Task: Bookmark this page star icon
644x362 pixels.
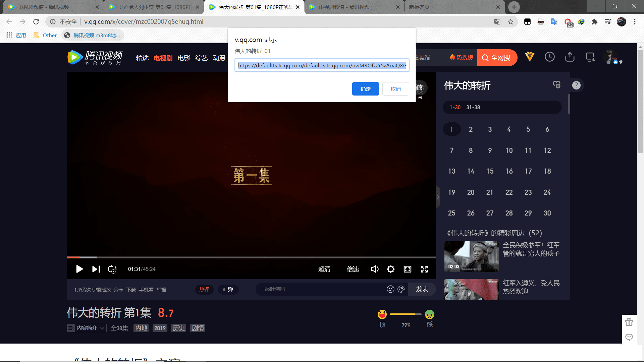Action: tap(511, 22)
